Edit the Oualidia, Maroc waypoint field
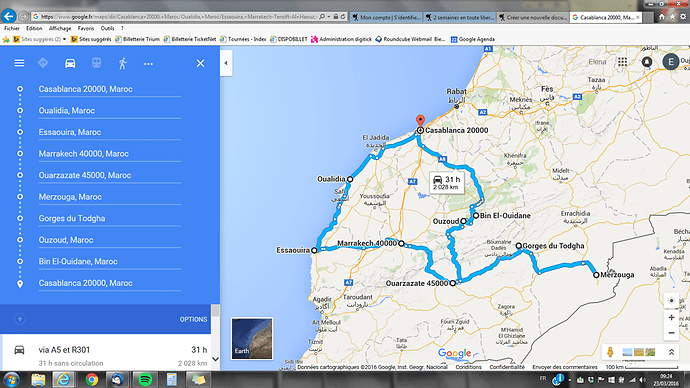 pyautogui.click(x=110, y=111)
